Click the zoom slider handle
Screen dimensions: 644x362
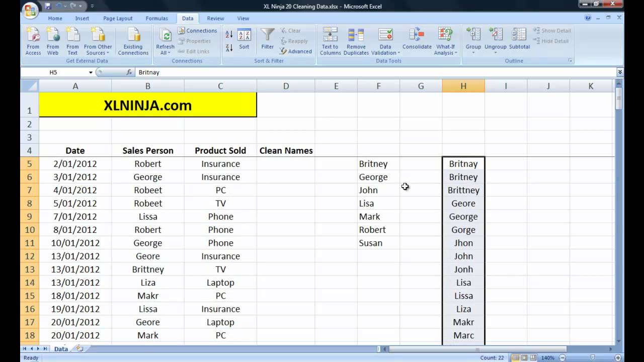pos(592,358)
